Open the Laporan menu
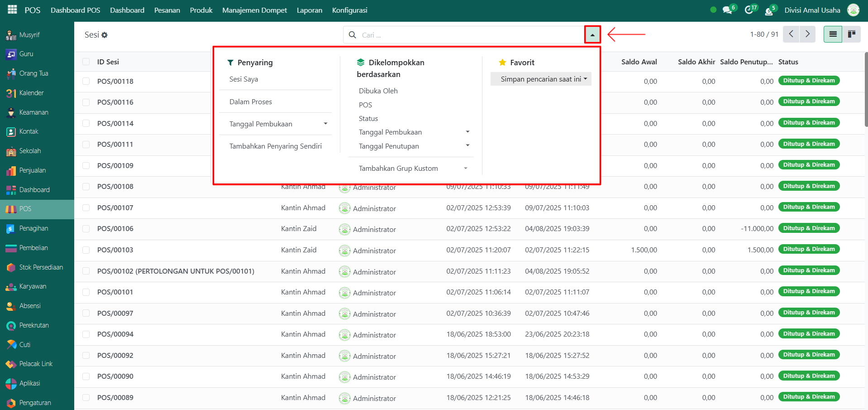868x410 pixels. (x=309, y=10)
